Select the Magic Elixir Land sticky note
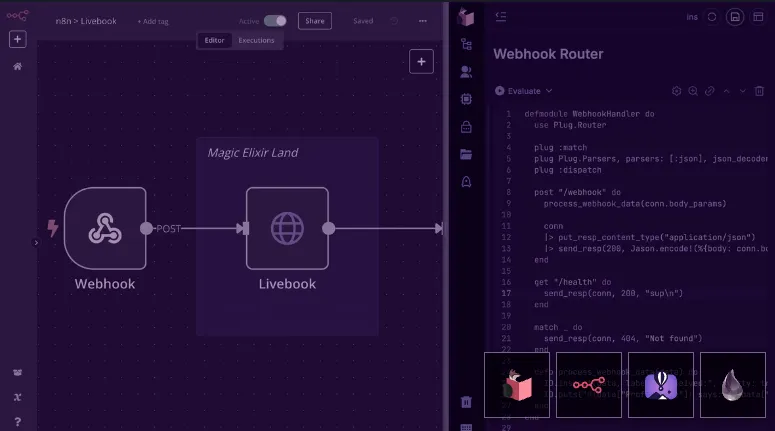The width and height of the screenshot is (775, 431). point(287,236)
